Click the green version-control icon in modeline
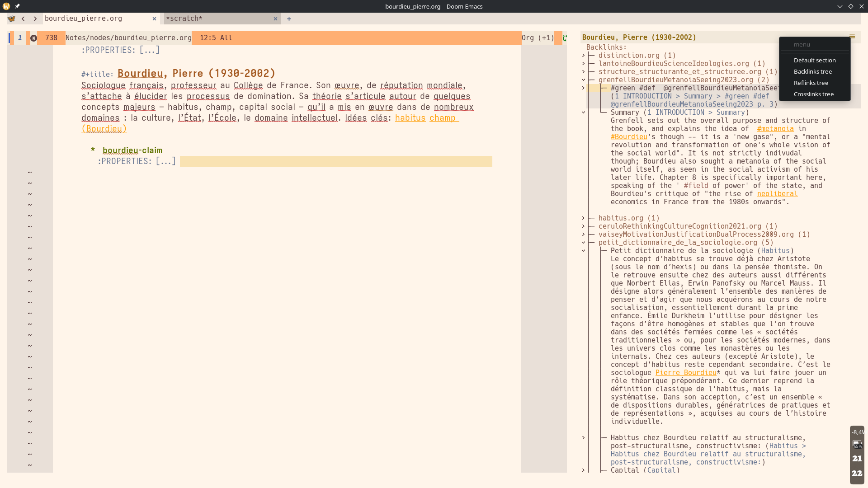This screenshot has width=868, height=488. click(x=565, y=38)
